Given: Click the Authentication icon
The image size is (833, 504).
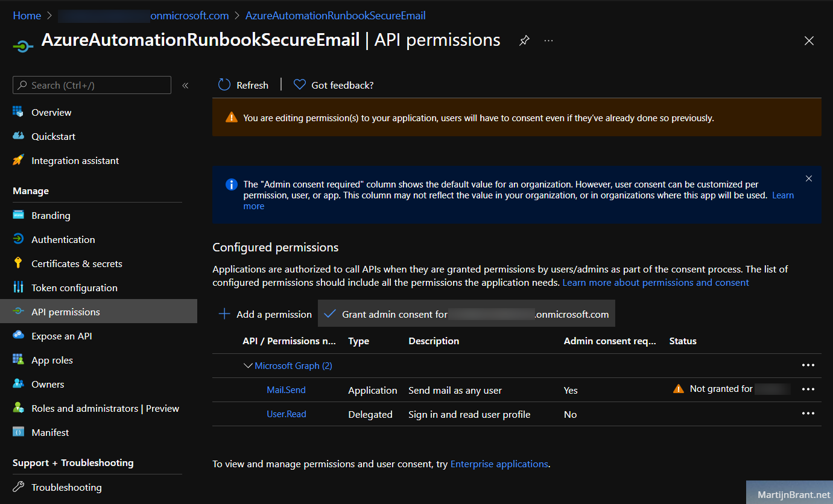Looking at the screenshot, I should pos(18,239).
